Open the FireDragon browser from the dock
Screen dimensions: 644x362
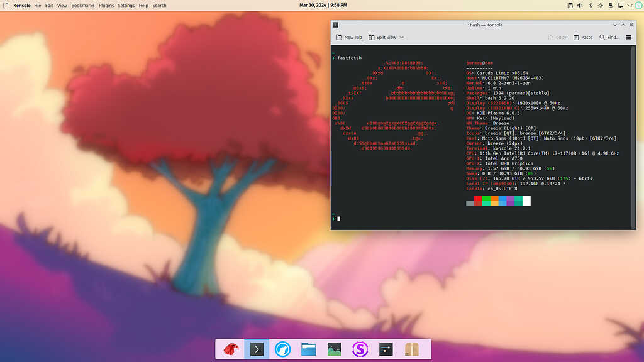click(x=282, y=349)
